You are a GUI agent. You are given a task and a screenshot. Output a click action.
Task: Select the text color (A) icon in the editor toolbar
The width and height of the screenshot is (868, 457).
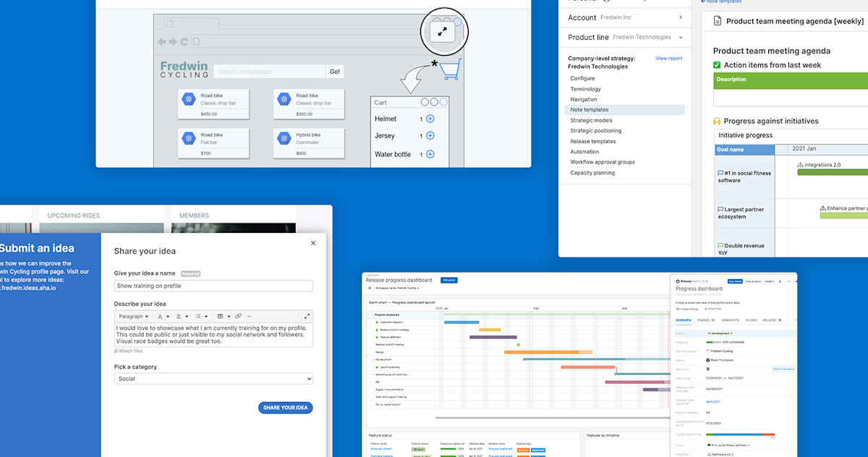pos(160,316)
